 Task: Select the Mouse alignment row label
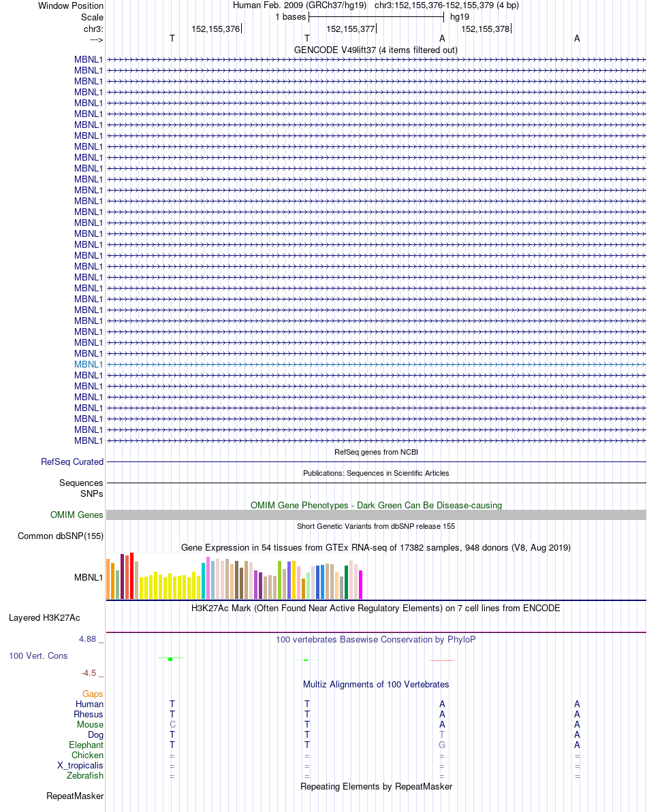tap(90, 724)
